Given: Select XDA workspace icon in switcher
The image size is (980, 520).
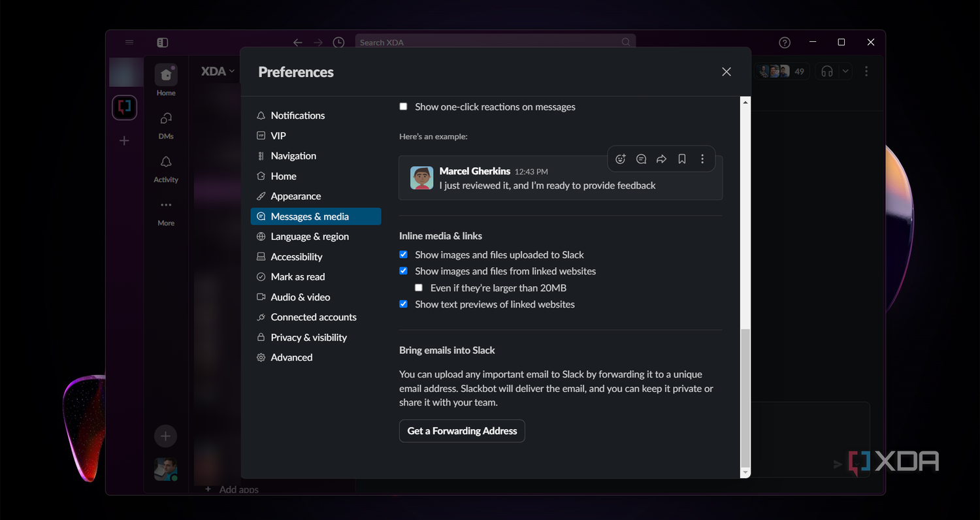Looking at the screenshot, I should 124,107.
